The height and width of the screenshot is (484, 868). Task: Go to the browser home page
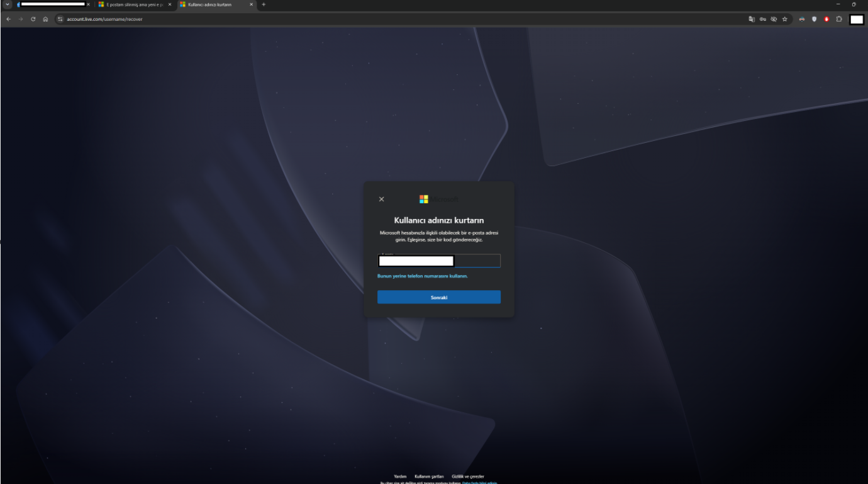[x=45, y=19]
